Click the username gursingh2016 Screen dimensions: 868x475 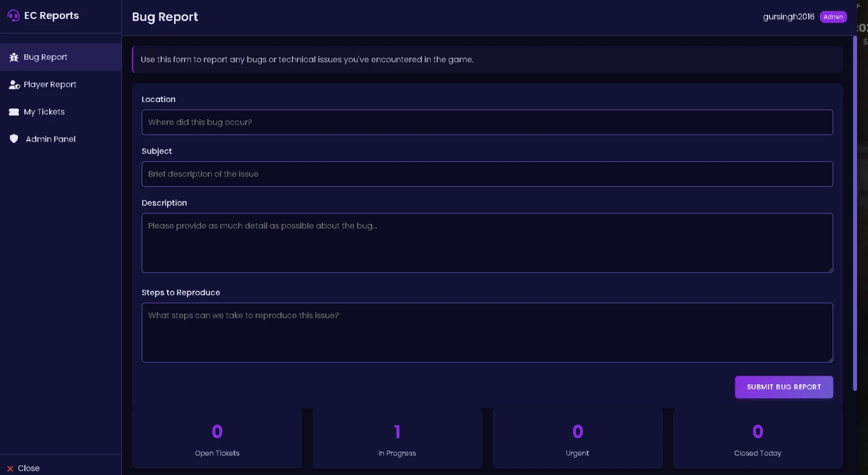[x=789, y=17]
